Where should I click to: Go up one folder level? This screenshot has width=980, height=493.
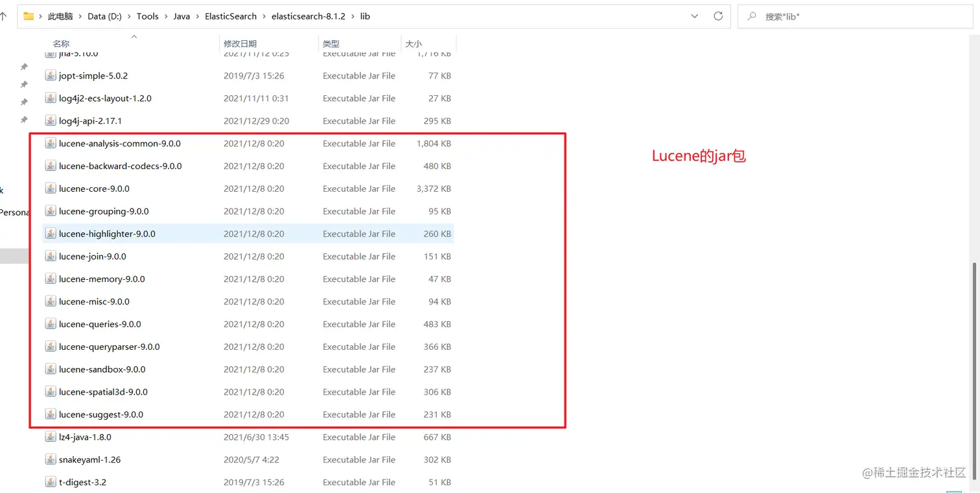click(x=3, y=16)
